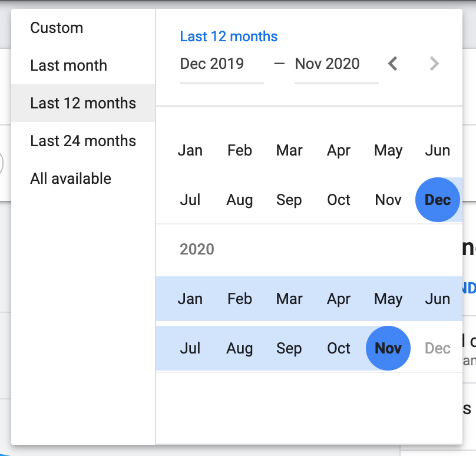Click the highlighted Last 12 months option
The height and width of the screenshot is (456, 476).
pyautogui.click(x=82, y=103)
